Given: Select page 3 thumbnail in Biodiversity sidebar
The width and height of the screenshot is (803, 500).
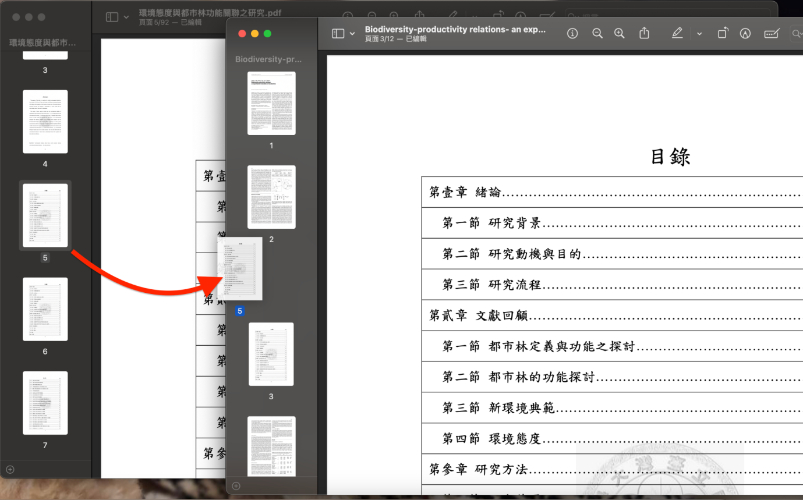Looking at the screenshot, I should 271,354.
